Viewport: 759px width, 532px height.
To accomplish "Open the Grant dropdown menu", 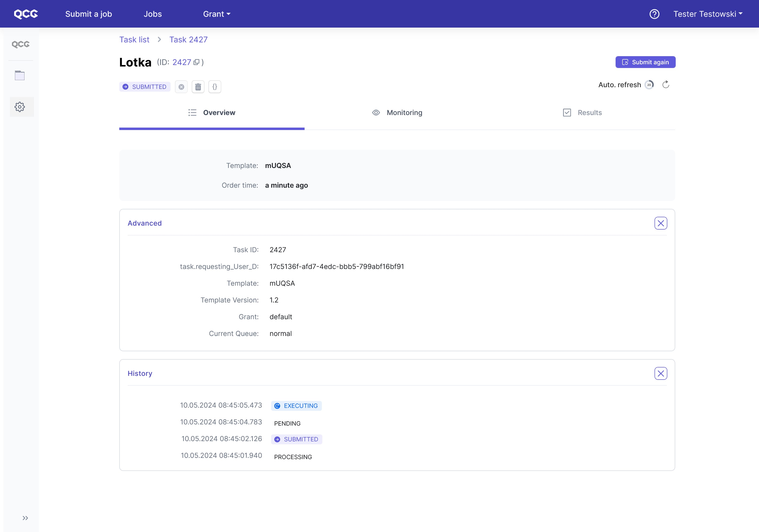I will pos(217,14).
